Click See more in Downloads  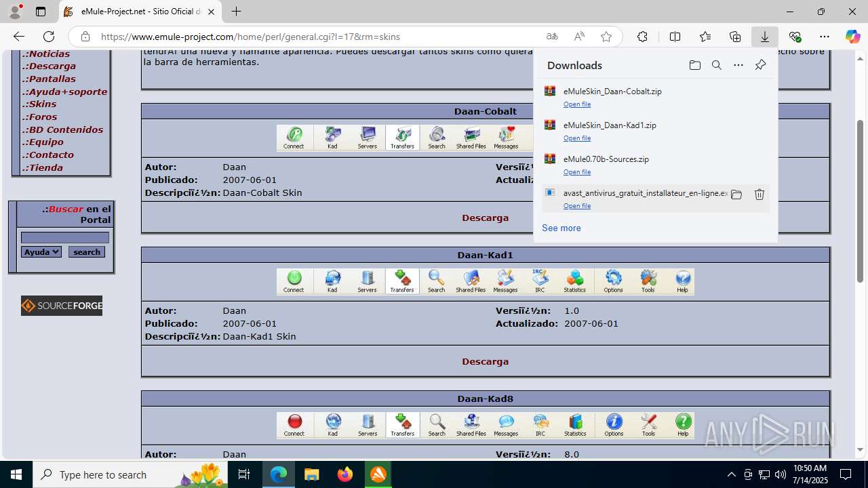pos(561,228)
